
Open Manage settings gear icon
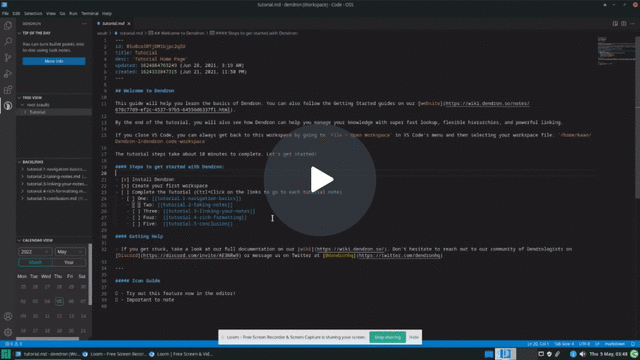pos(8,332)
